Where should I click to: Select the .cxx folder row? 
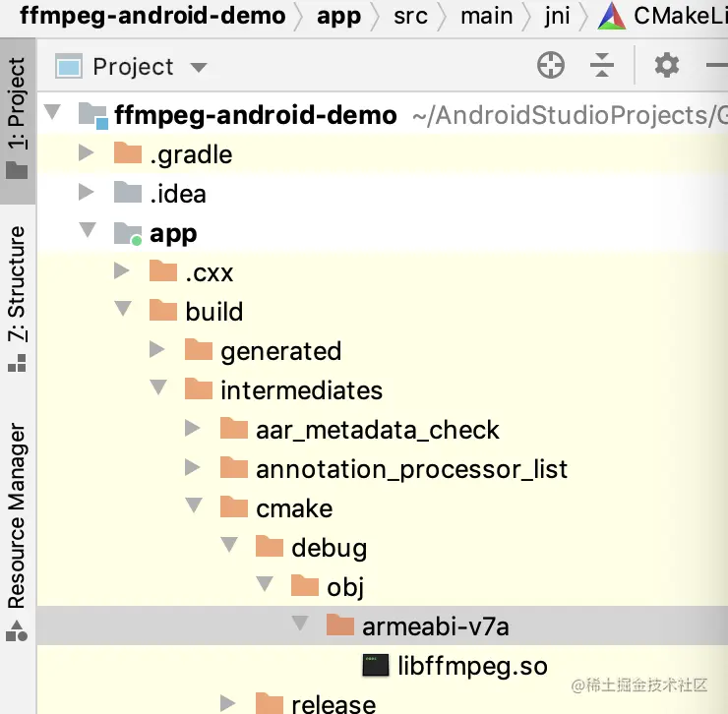pos(382,272)
